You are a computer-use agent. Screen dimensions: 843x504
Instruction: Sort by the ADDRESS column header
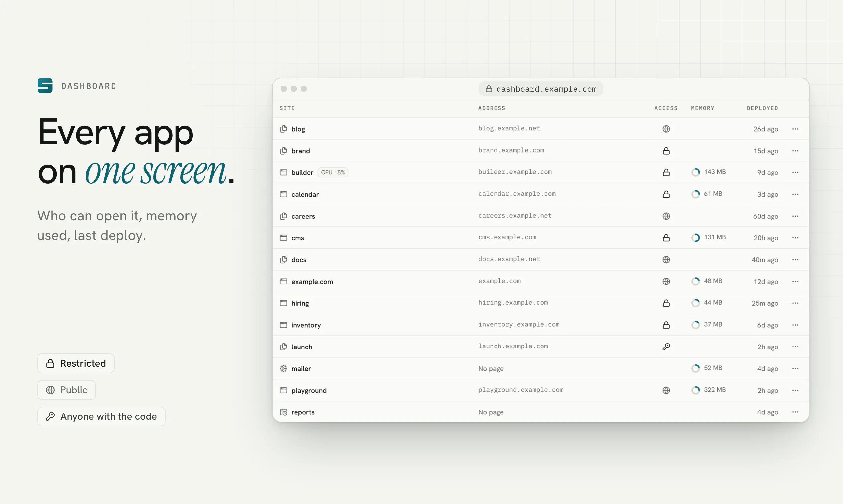(492, 108)
